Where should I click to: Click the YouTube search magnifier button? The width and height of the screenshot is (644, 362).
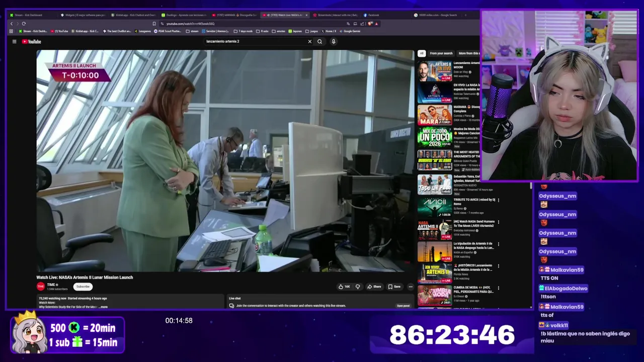coord(319,42)
